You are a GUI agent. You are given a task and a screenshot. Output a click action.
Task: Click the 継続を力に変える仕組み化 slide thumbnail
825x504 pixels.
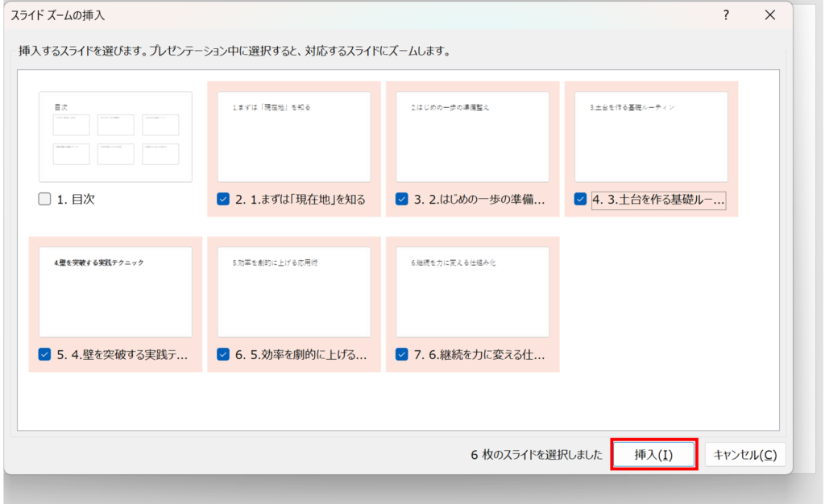(x=472, y=291)
